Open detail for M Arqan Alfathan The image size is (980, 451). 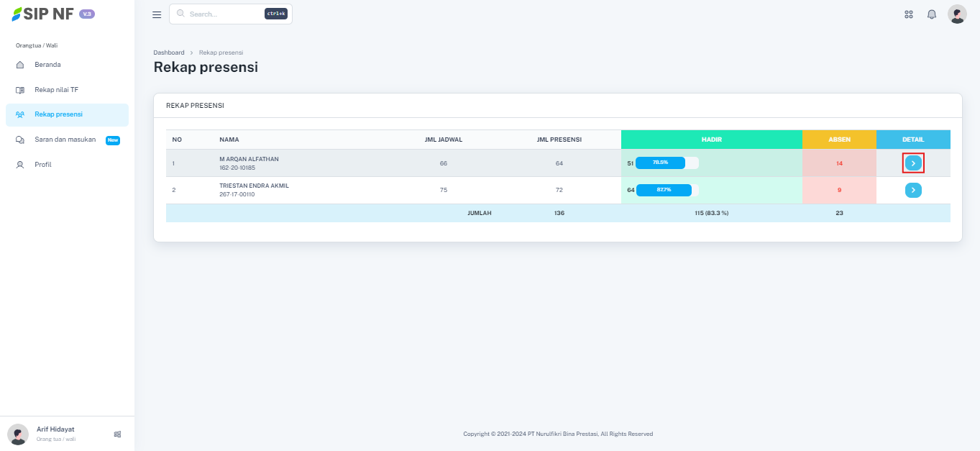coord(913,163)
